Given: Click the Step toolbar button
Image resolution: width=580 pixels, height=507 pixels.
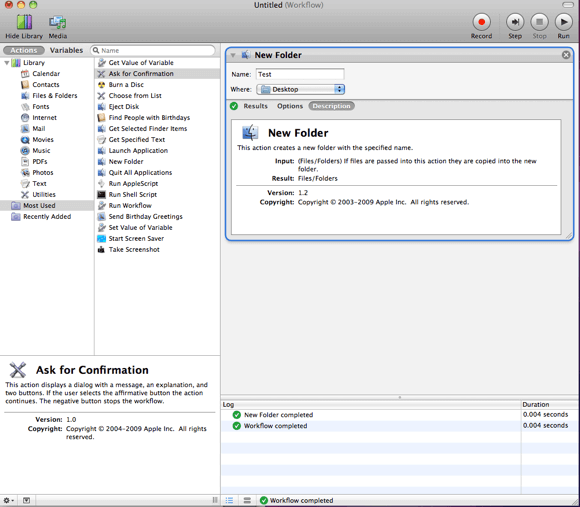Looking at the screenshot, I should 515,22.
